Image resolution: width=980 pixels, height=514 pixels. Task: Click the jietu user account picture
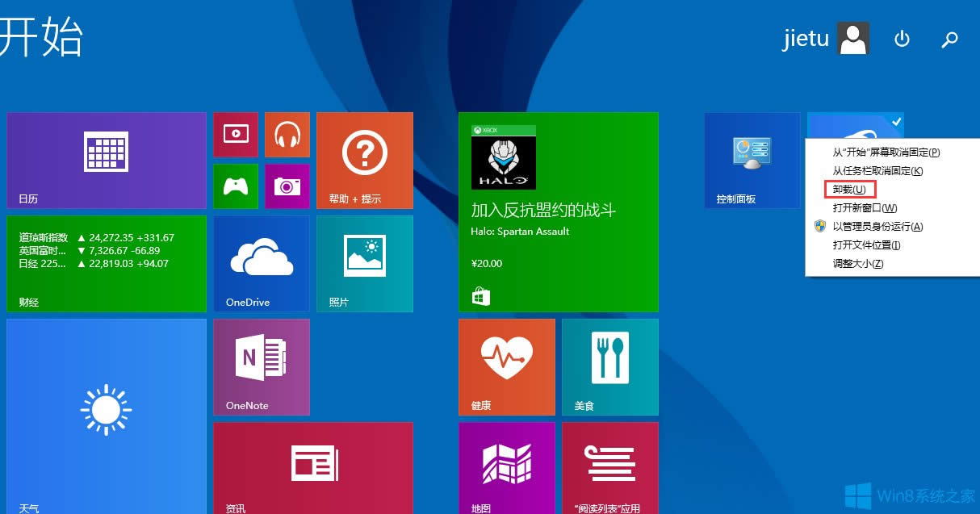pos(853,38)
